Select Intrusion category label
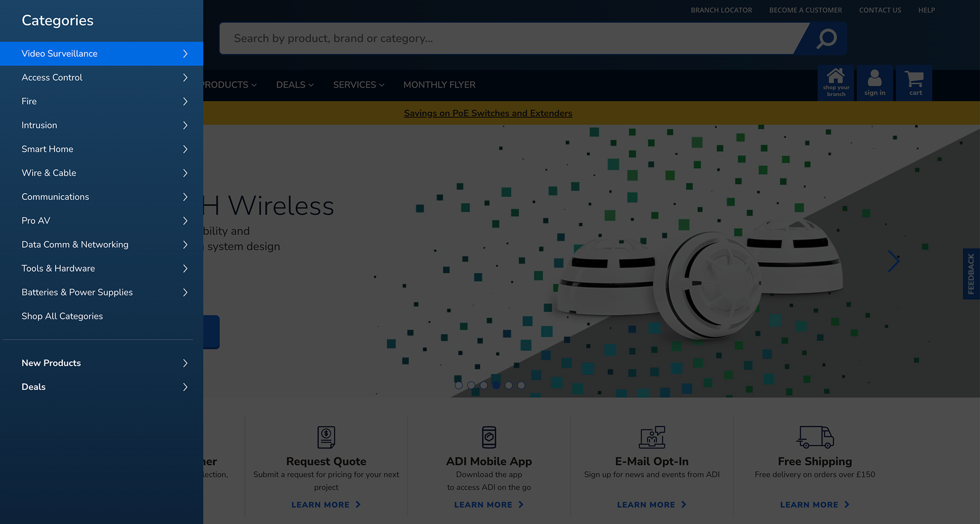Image resolution: width=980 pixels, height=524 pixels. tap(39, 125)
